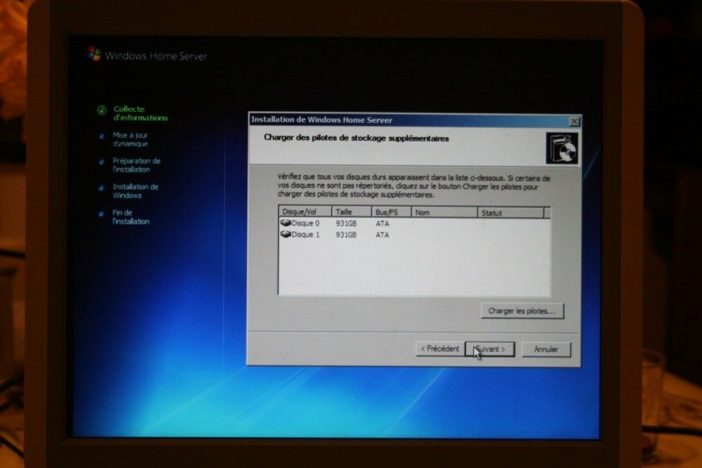Image resolution: width=702 pixels, height=468 pixels.
Task: Click the CD software box icon in the header
Action: tap(561, 148)
